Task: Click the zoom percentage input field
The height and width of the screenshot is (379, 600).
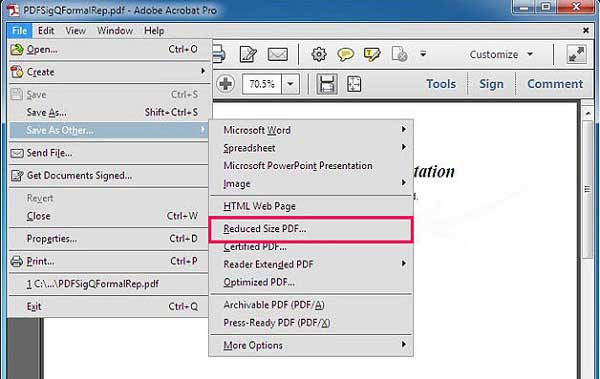Action: pos(262,83)
